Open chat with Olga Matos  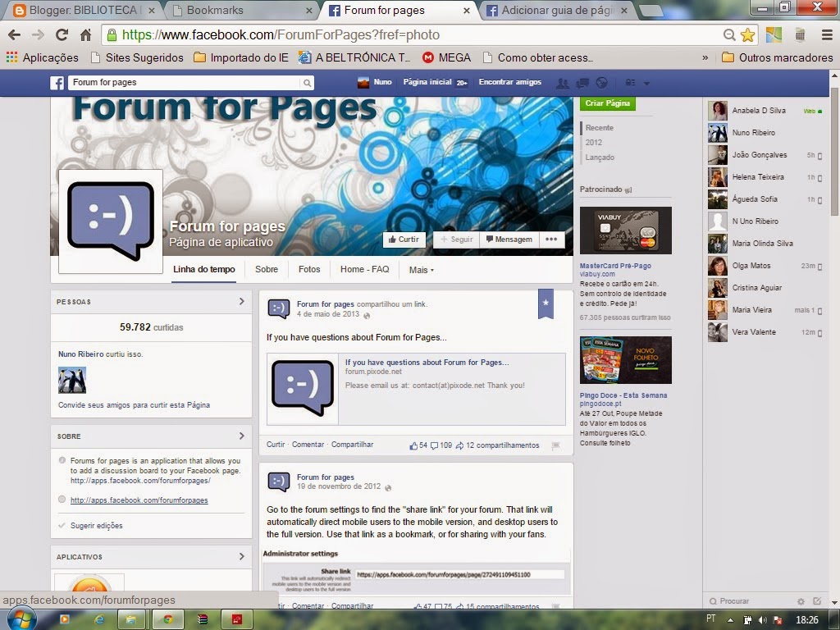pos(765,265)
